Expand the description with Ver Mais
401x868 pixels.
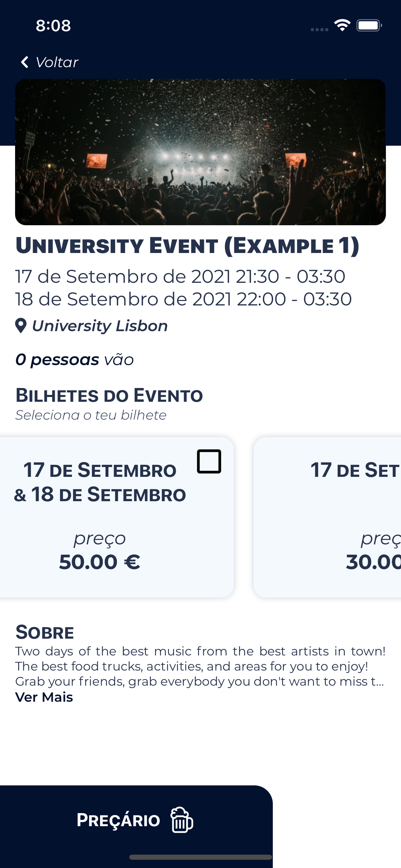[x=44, y=697]
